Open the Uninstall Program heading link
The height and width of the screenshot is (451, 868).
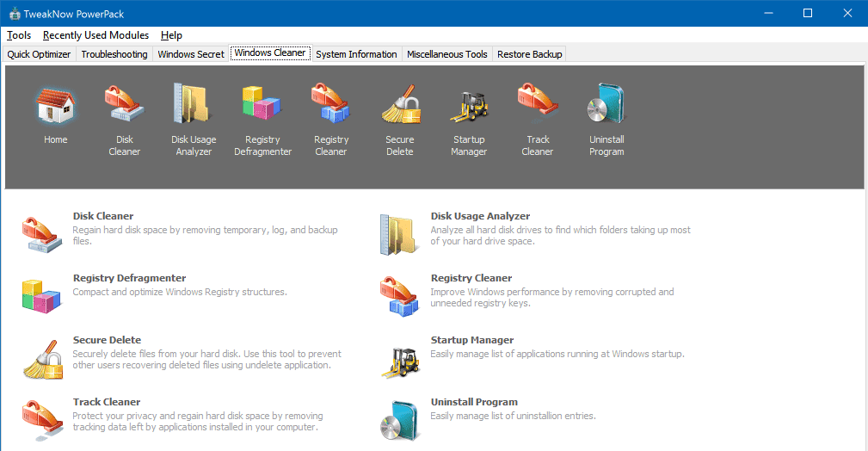pyautogui.click(x=474, y=402)
